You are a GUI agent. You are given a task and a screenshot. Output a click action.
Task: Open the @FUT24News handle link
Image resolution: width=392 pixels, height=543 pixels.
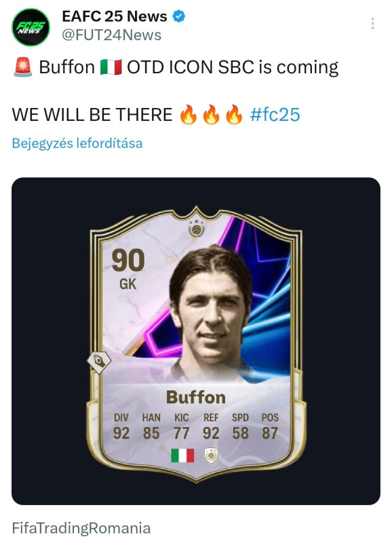click(111, 35)
